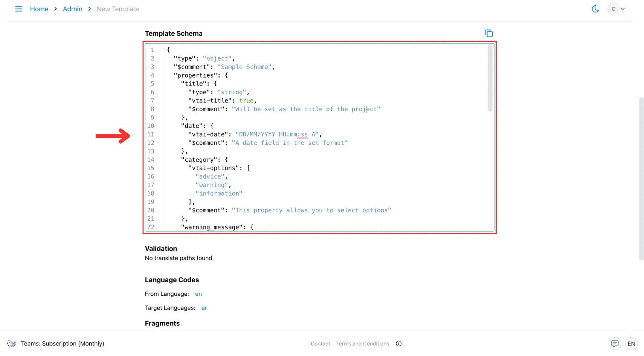Click "information" option on line 18
The height and width of the screenshot is (356, 644).
pyautogui.click(x=219, y=193)
